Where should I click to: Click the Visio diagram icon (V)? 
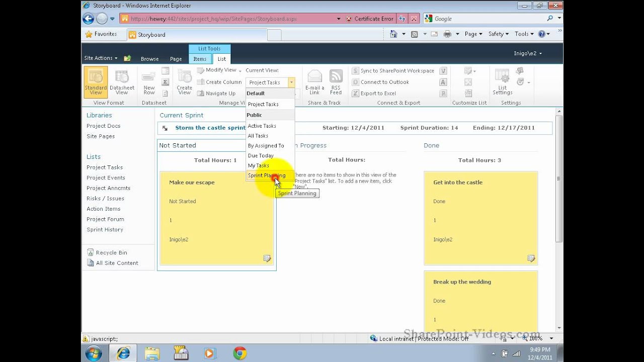pos(443,71)
